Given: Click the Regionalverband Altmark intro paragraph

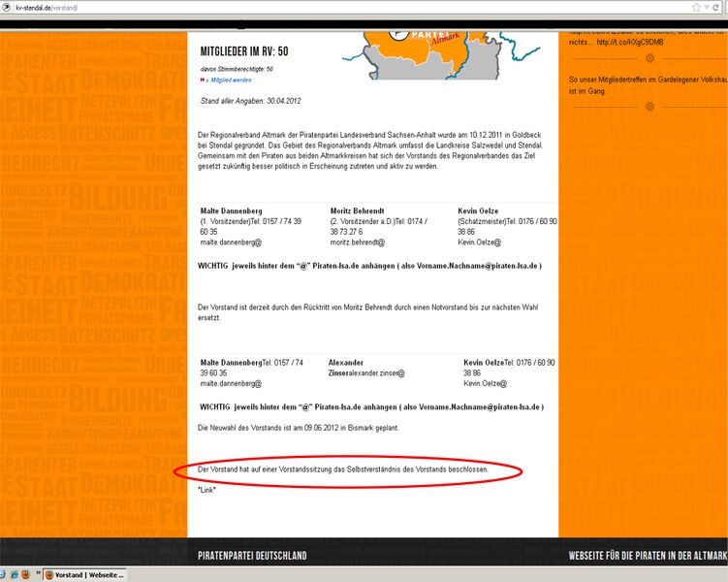Looking at the screenshot, I should click(370, 150).
